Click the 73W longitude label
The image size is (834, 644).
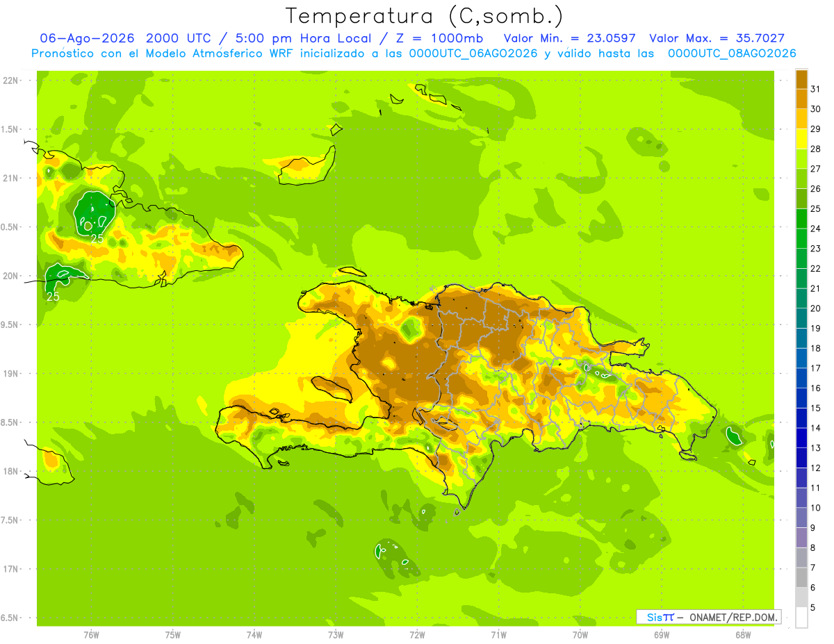click(x=336, y=634)
